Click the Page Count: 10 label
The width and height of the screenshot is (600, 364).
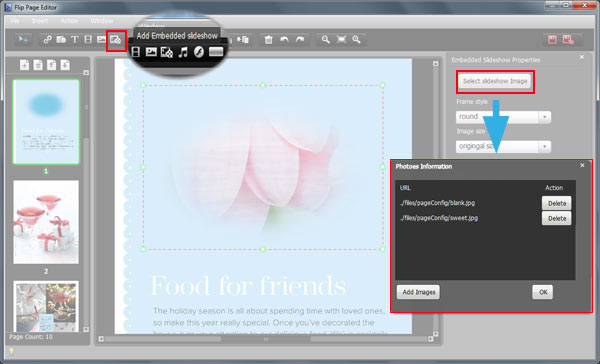tap(31, 337)
